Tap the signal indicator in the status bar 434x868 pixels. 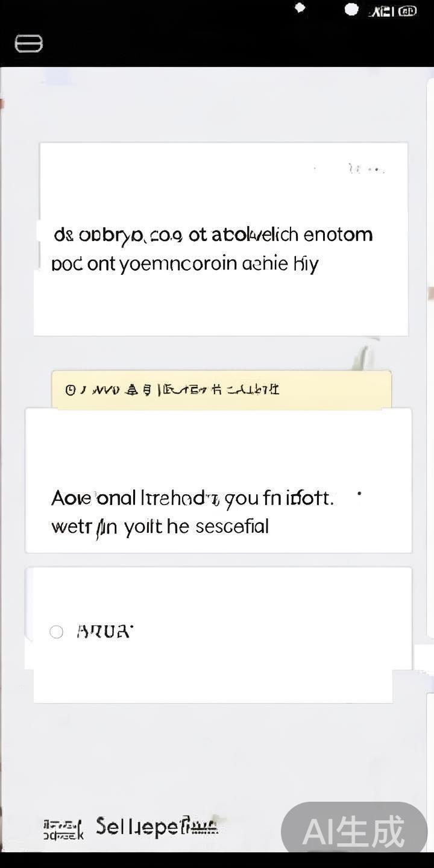(x=382, y=11)
